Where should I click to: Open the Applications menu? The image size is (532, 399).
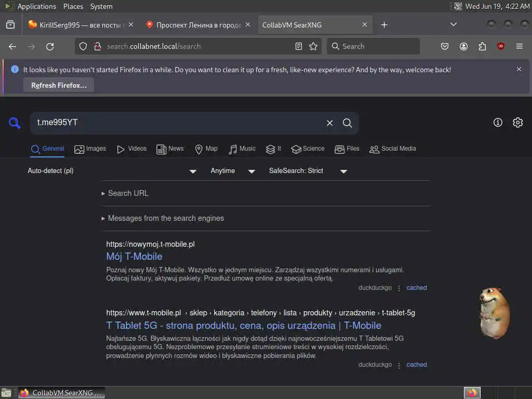pos(37,6)
